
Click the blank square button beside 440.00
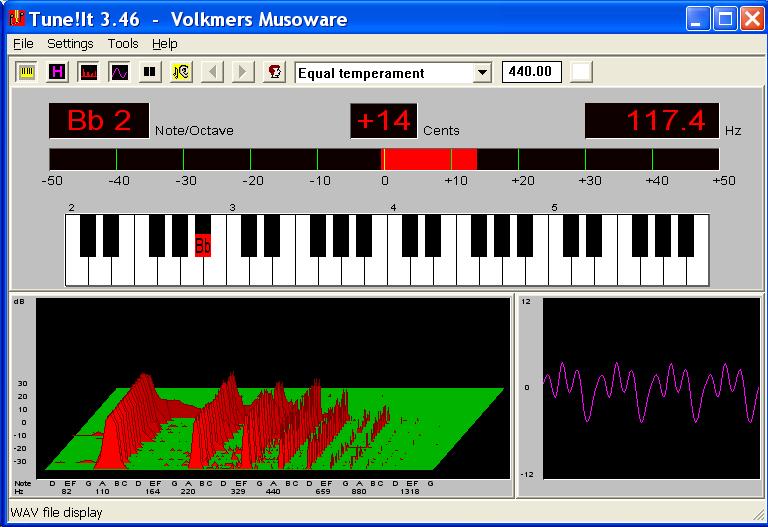pyautogui.click(x=581, y=72)
